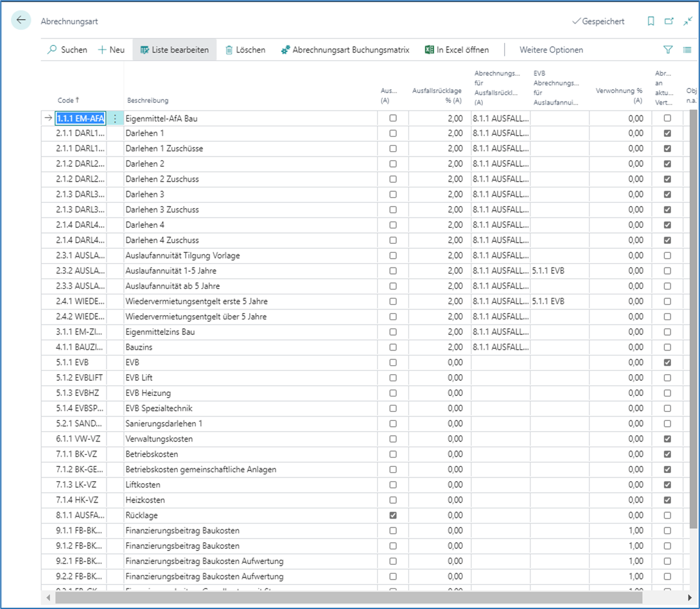
Task: Untick the Aus... checkbox for Rücklage row
Action: coord(393,515)
